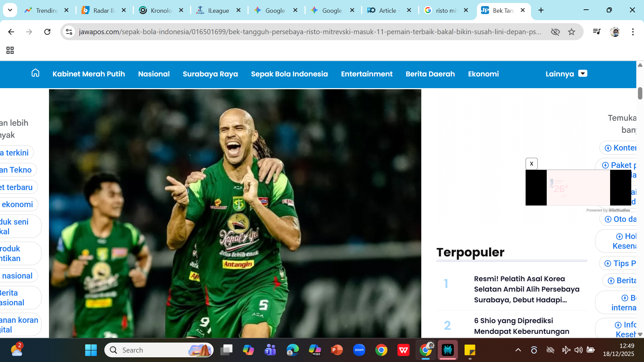This screenshot has width=644, height=362.
Task: Open the tab search dropdown arrow
Action: (10, 10)
